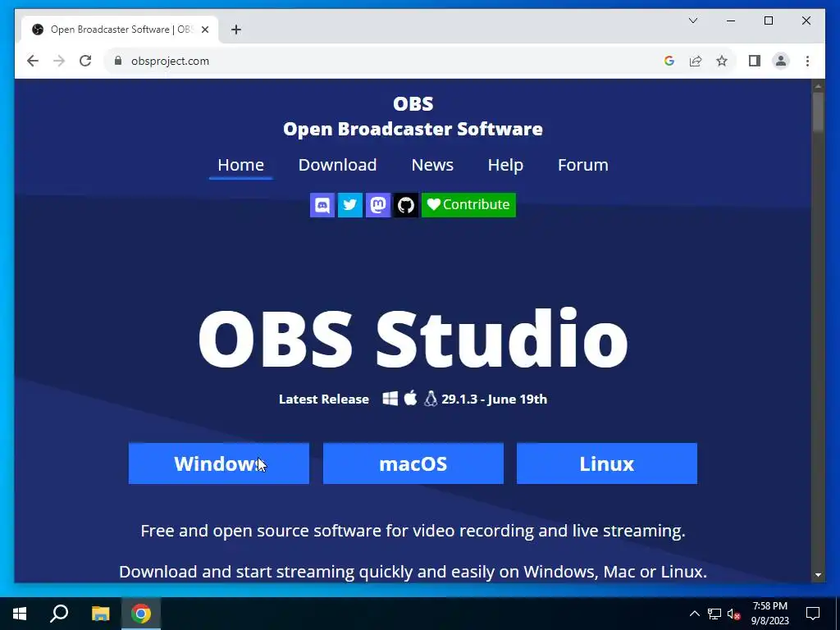Open the Download navigation item
The width and height of the screenshot is (840, 630).
coord(337,165)
